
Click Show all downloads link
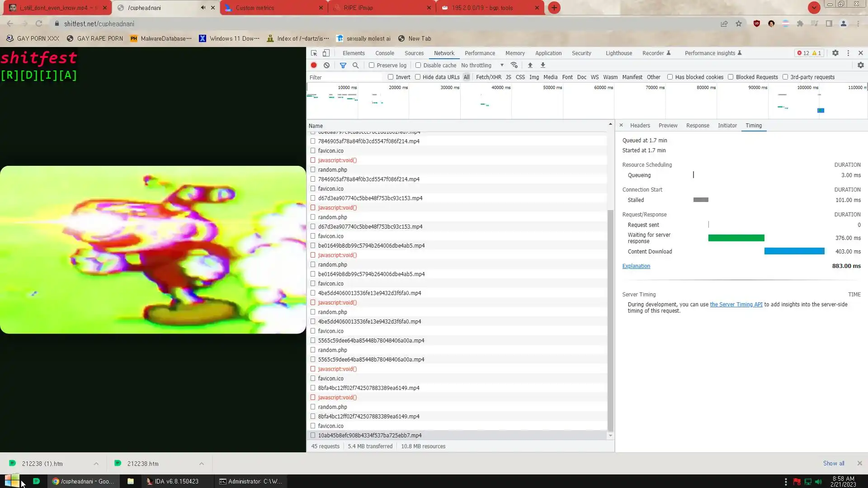click(x=833, y=463)
